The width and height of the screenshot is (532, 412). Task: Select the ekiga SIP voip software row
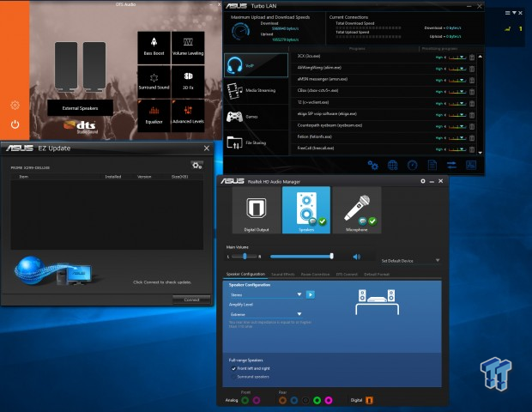(x=384, y=114)
